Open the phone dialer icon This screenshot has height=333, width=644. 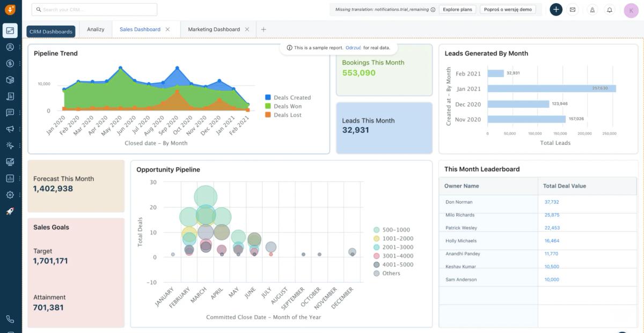(10, 319)
